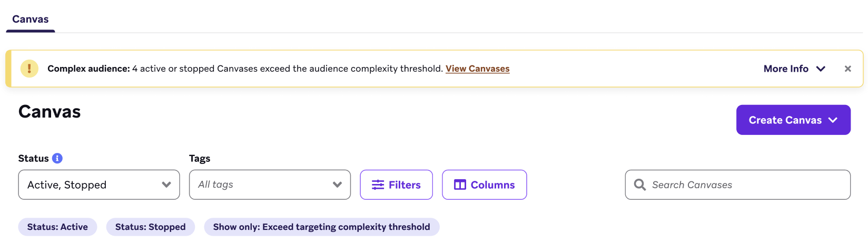Click the Status info icon

pos(57,158)
